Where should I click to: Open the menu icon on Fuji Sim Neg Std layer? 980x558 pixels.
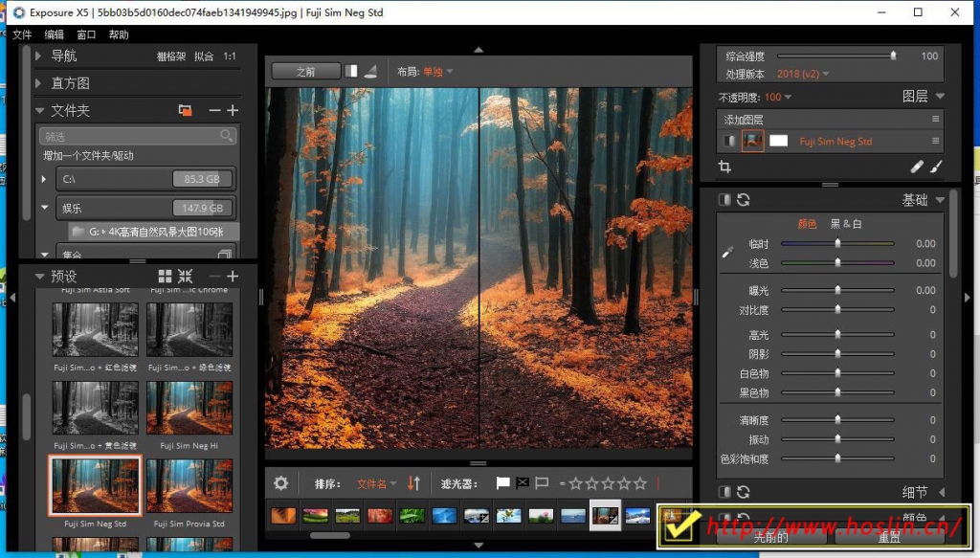[935, 142]
